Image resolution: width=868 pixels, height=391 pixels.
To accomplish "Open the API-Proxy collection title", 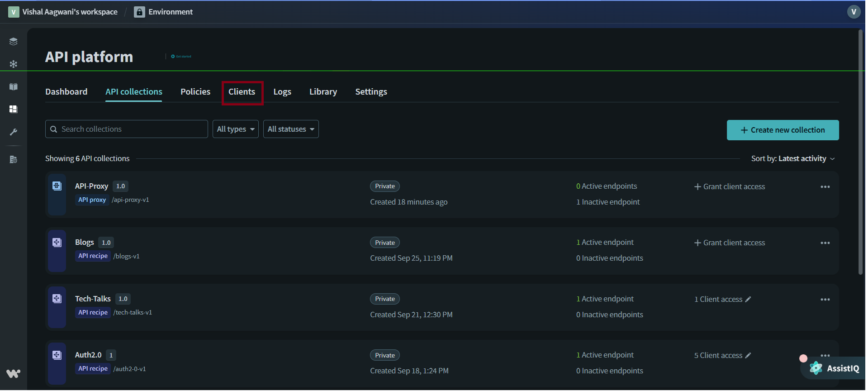I will click(92, 186).
